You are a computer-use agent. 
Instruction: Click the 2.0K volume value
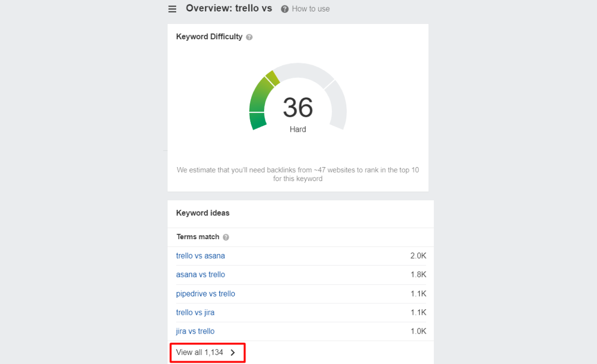[418, 256]
